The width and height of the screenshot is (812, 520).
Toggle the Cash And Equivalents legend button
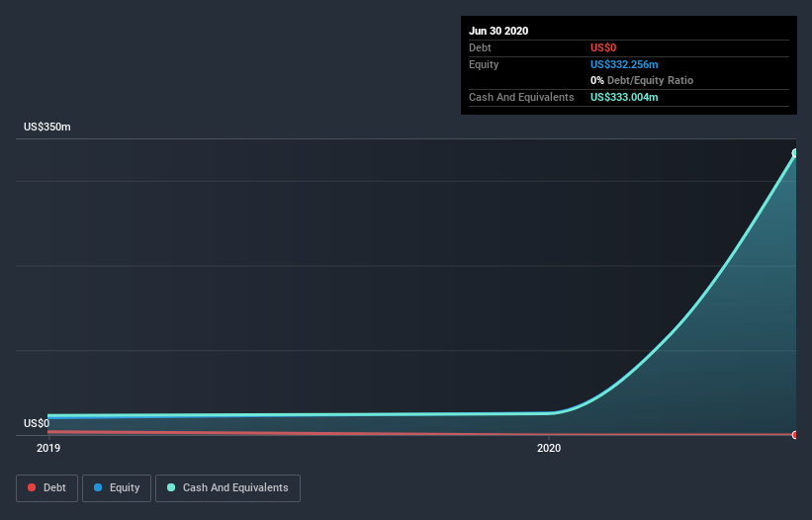coord(227,488)
